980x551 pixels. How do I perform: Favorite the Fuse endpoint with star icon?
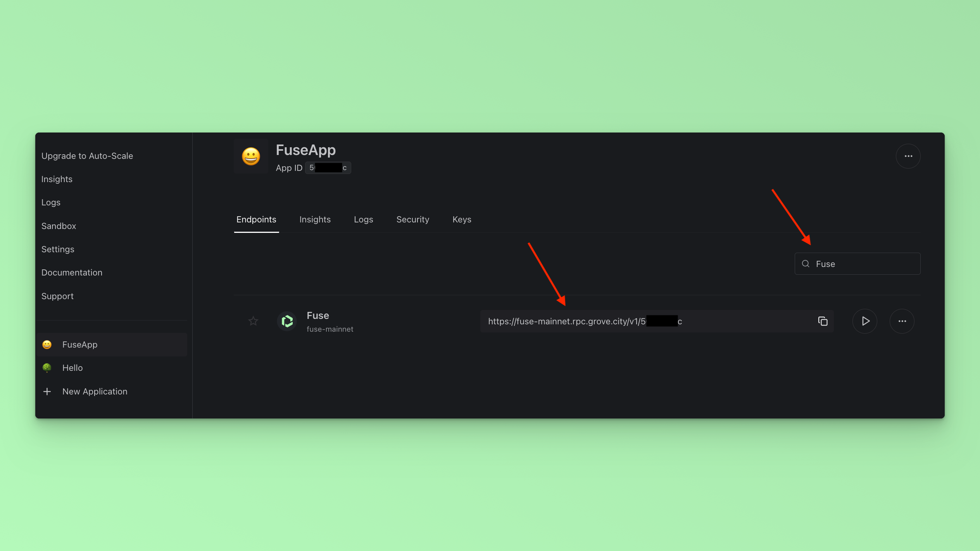[x=253, y=321]
